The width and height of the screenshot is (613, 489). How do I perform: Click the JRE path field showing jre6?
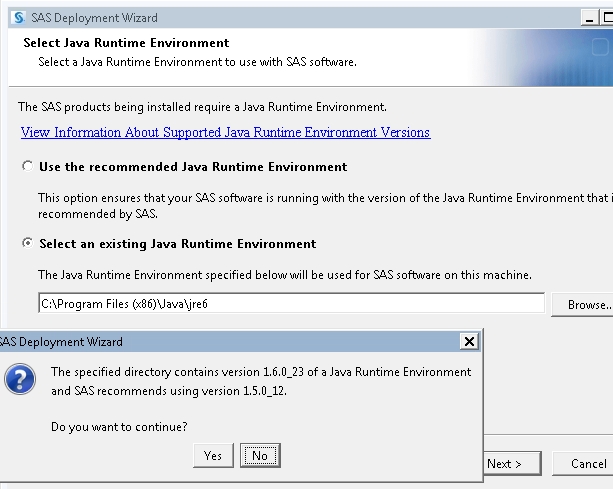[291, 303]
